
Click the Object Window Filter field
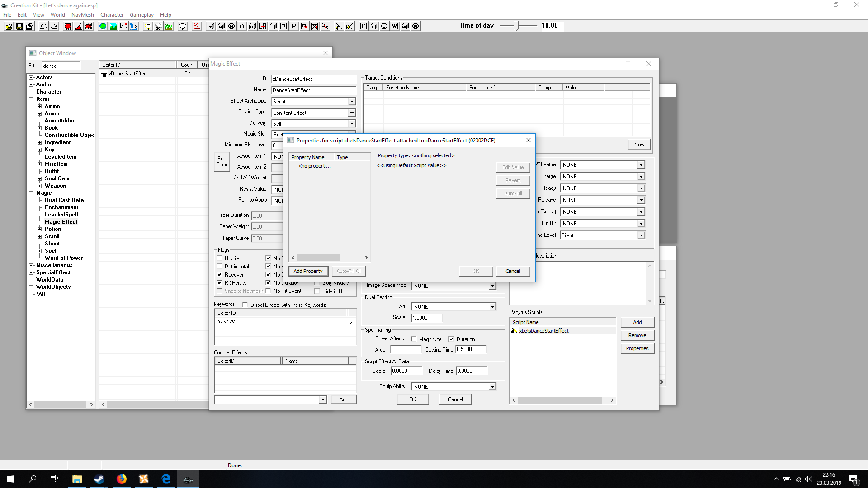61,66
